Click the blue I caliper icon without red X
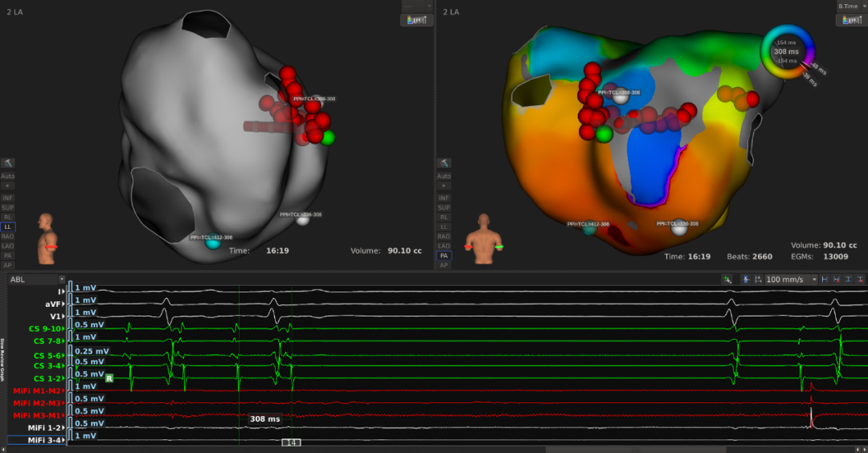868x453 pixels. [x=848, y=280]
